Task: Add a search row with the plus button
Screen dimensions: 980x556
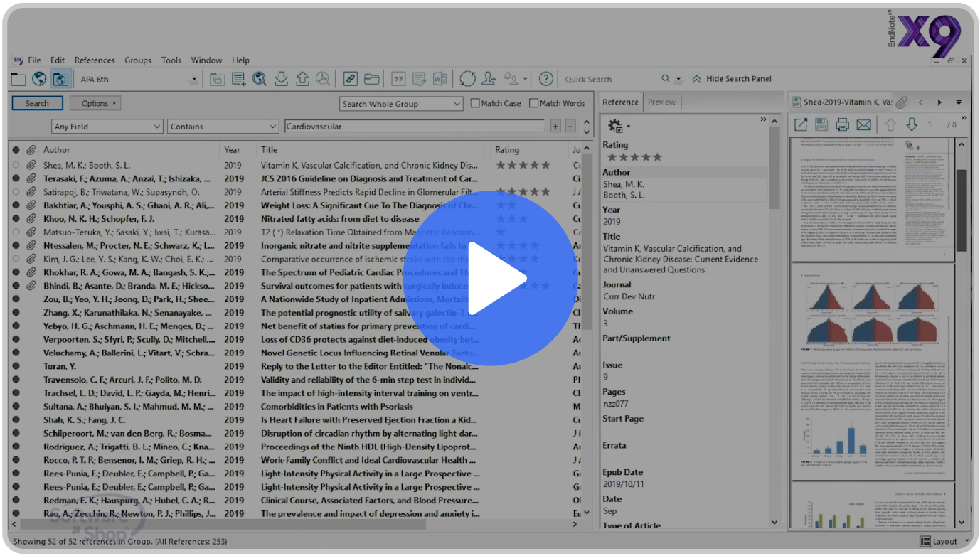Action: pyautogui.click(x=556, y=127)
